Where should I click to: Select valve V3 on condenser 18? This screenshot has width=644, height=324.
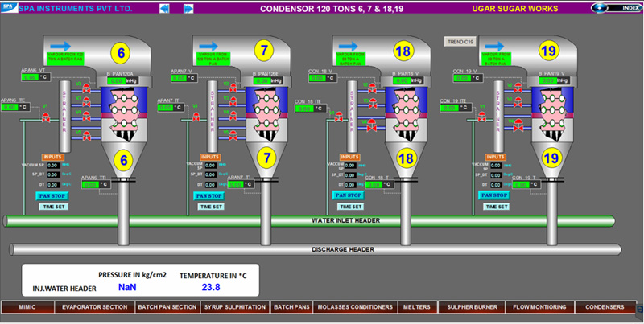(x=373, y=103)
